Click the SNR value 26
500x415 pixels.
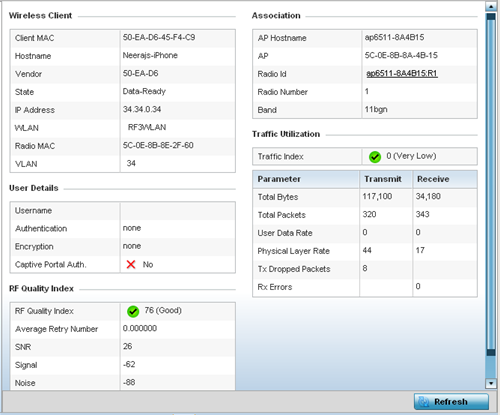click(x=128, y=346)
